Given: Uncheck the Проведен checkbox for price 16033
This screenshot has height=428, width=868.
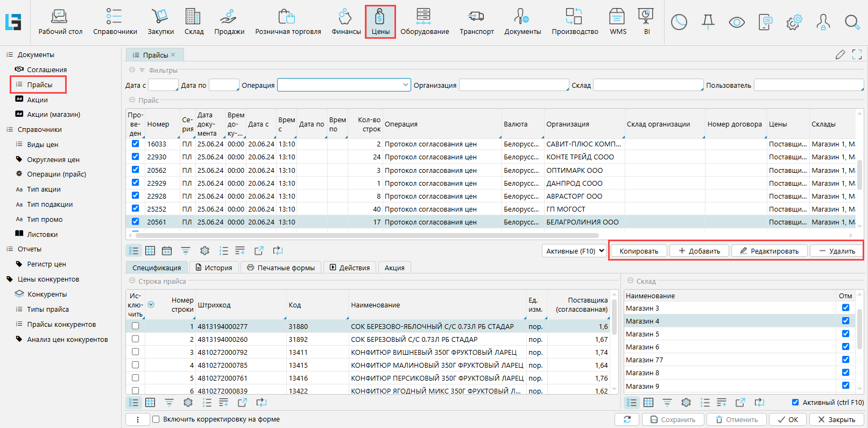Looking at the screenshot, I should pos(135,144).
